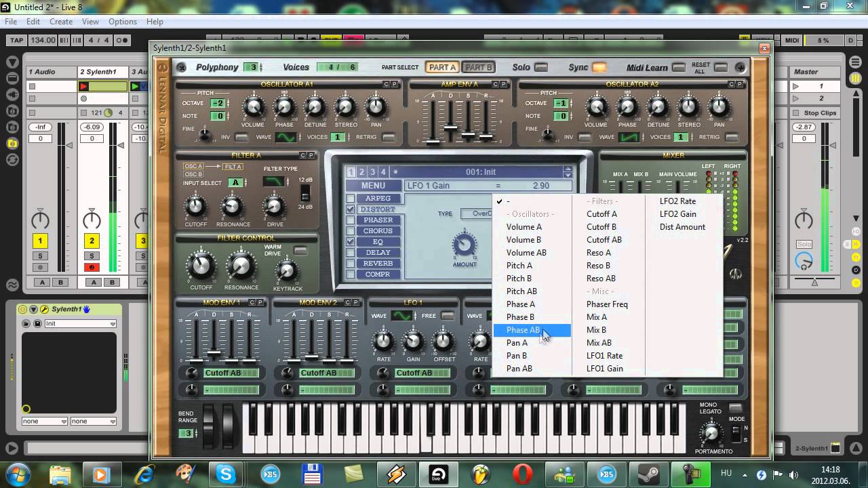Click the LFO 1 Offset knob
This screenshot has height=488, width=868.
click(x=443, y=341)
